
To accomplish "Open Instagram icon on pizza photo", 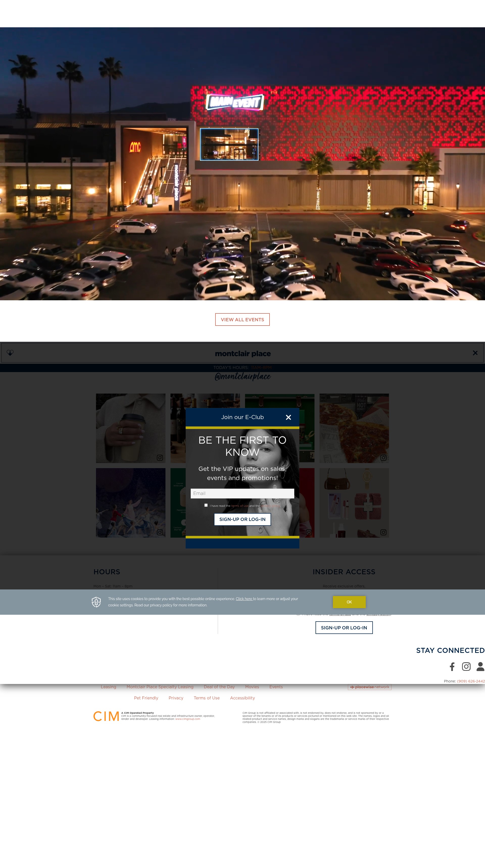I will pyautogui.click(x=383, y=458).
